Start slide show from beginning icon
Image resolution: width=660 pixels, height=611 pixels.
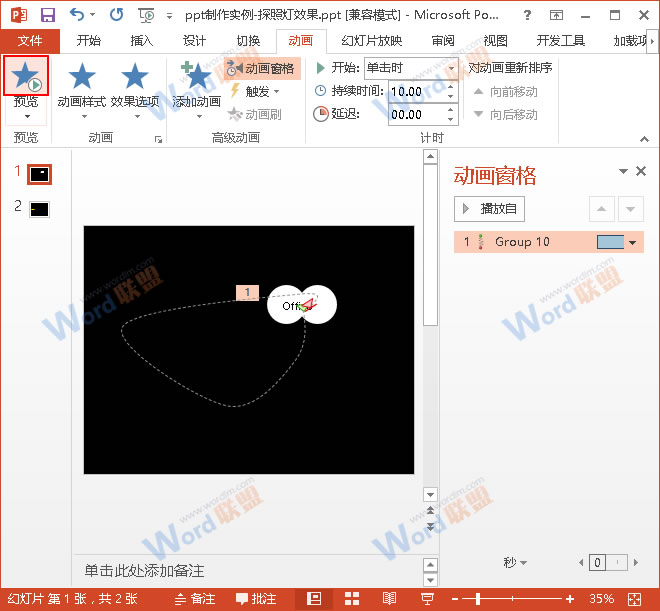pos(146,16)
